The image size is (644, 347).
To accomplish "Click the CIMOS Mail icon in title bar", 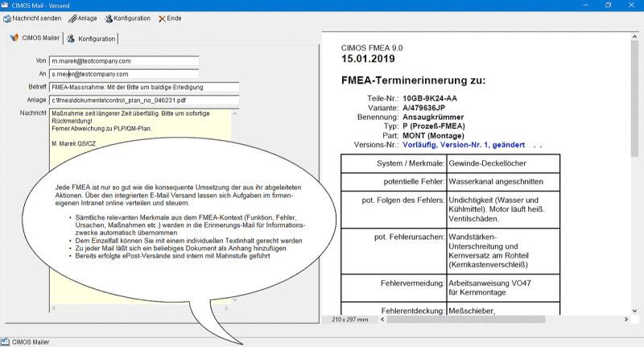I will point(6,5).
